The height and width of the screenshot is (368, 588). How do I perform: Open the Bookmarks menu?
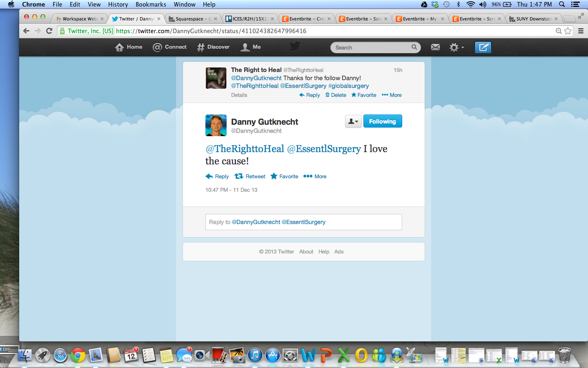tap(151, 4)
